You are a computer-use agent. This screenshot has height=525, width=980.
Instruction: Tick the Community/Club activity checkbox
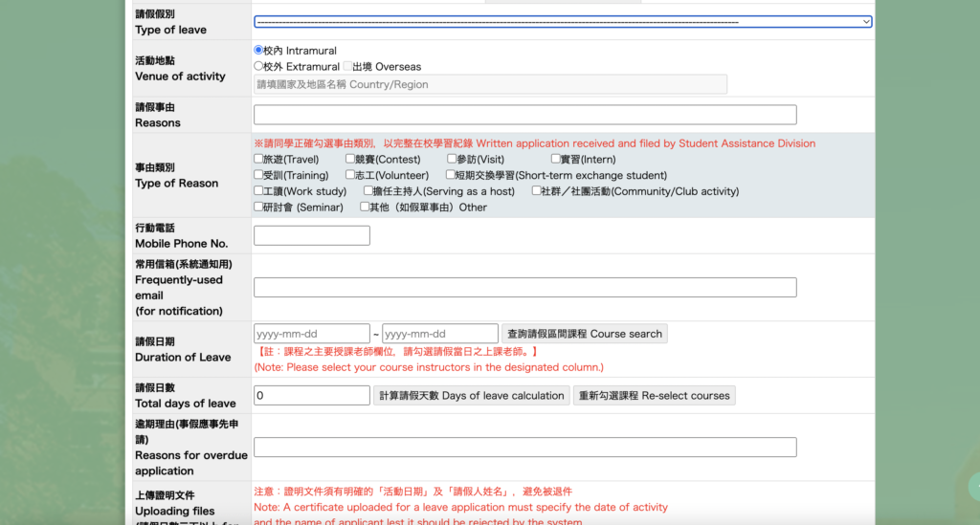pyautogui.click(x=536, y=190)
